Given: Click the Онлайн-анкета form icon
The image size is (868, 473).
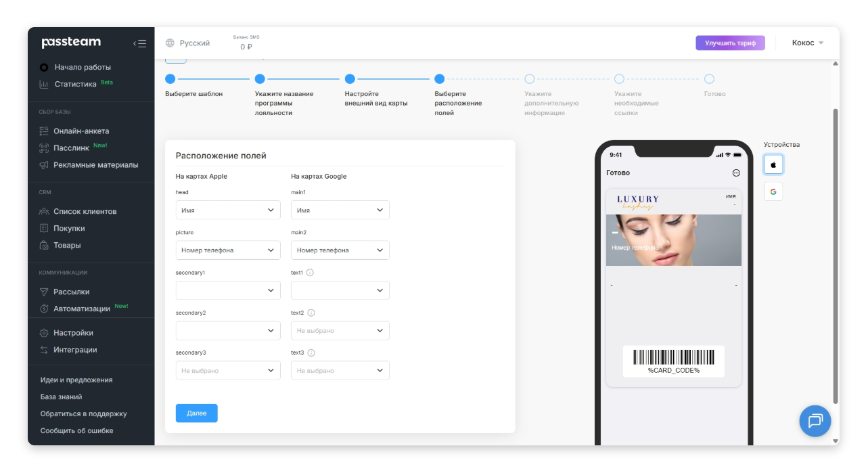Looking at the screenshot, I should 44,131.
